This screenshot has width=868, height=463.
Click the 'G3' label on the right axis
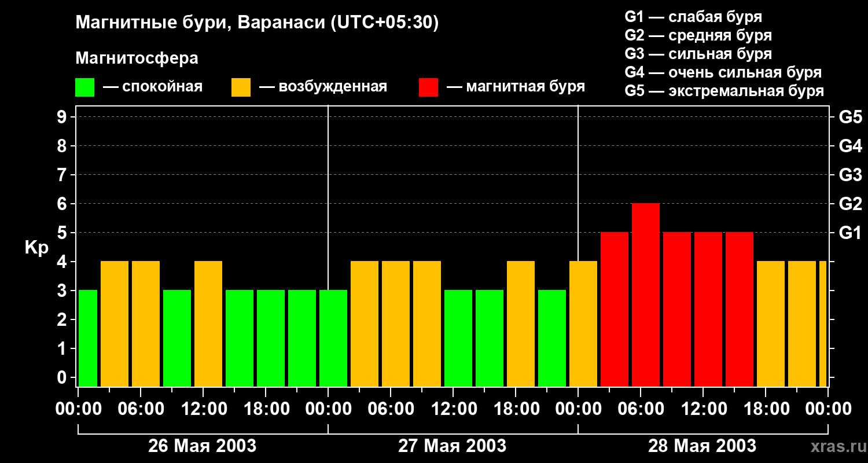[850, 175]
